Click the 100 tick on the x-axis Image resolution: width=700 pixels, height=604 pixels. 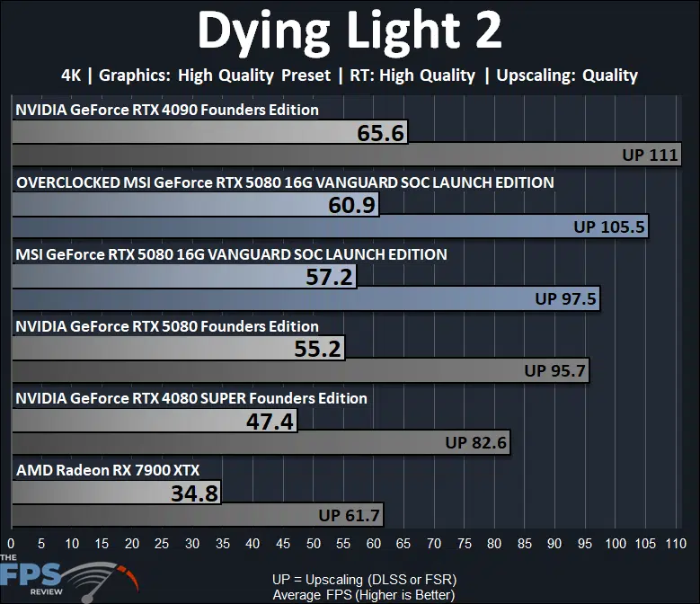tap(616, 543)
